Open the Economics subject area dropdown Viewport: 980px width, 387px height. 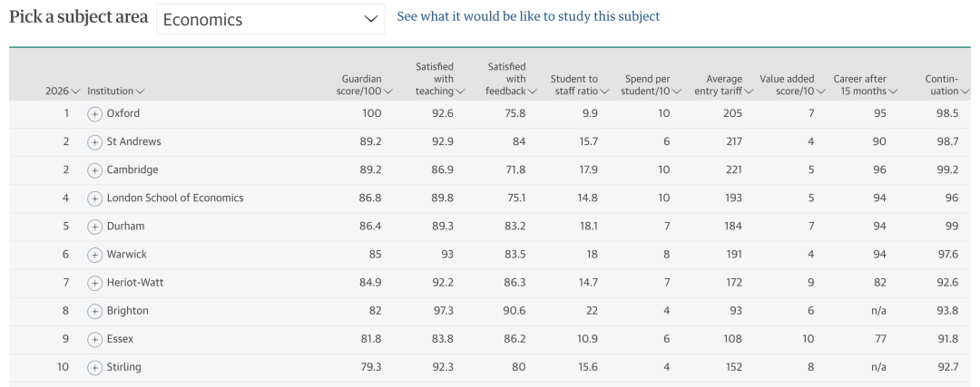click(270, 19)
